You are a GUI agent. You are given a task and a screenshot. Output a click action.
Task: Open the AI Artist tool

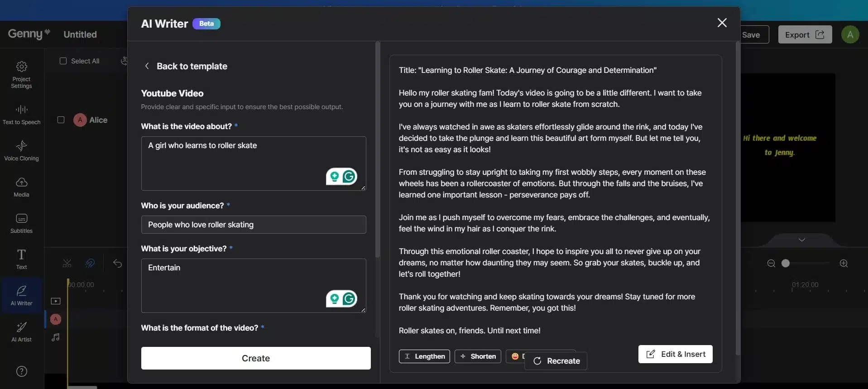(x=21, y=332)
